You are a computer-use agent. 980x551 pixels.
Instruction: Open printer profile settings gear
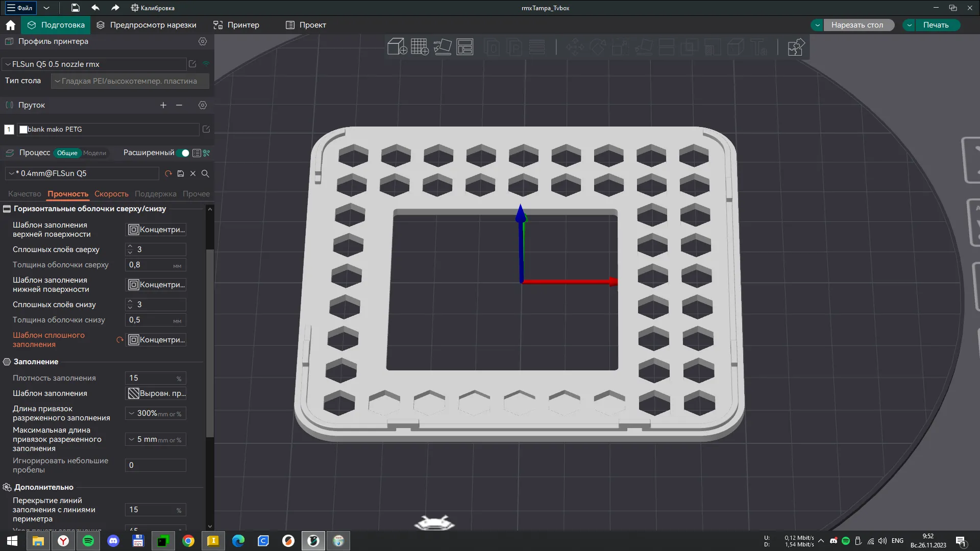pos(203,41)
